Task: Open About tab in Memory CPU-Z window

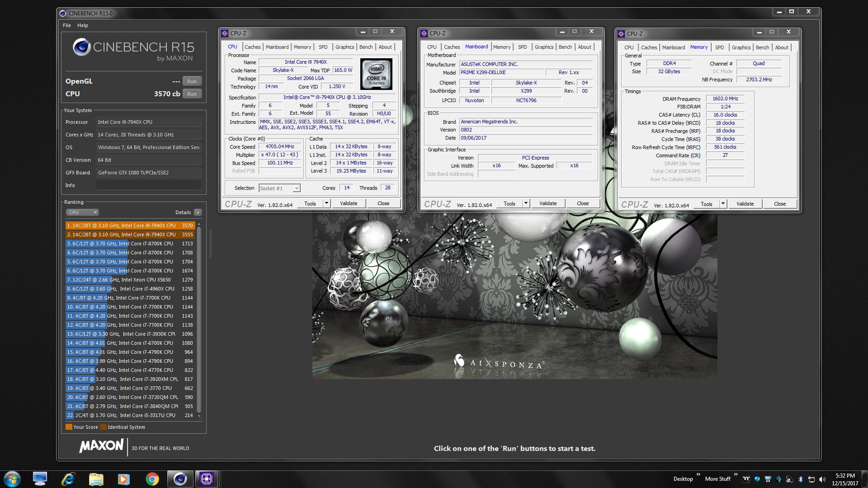Action: (x=782, y=47)
